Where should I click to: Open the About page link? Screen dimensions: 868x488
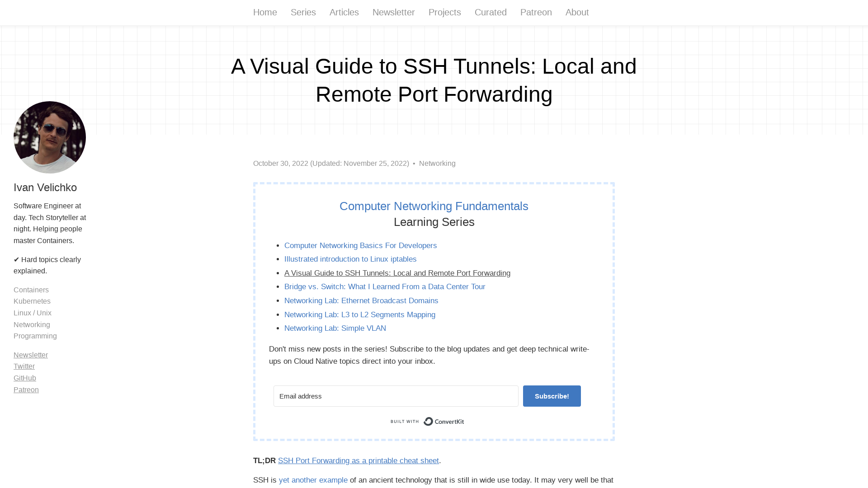(x=577, y=12)
